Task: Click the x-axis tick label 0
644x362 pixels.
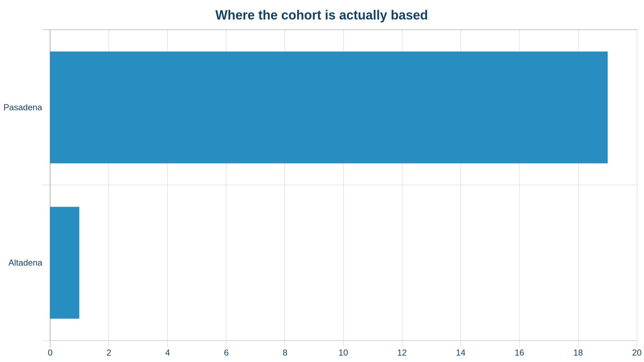Action: click(x=50, y=353)
